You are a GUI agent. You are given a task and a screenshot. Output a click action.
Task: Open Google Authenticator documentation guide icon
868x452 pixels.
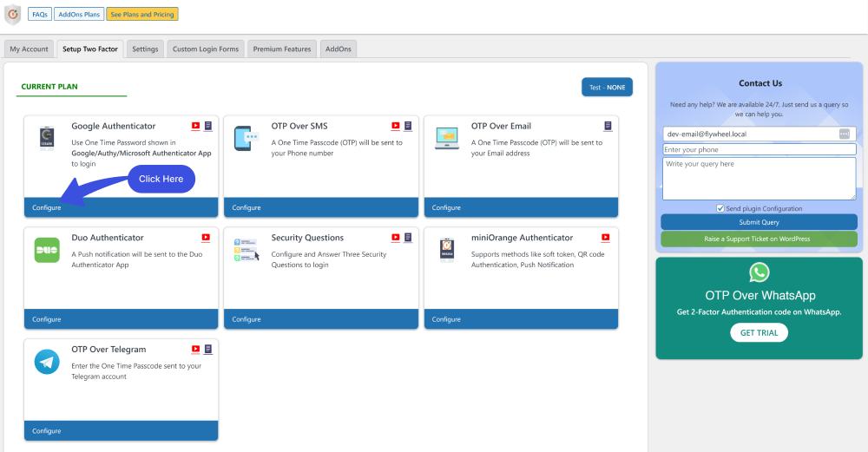pos(208,126)
